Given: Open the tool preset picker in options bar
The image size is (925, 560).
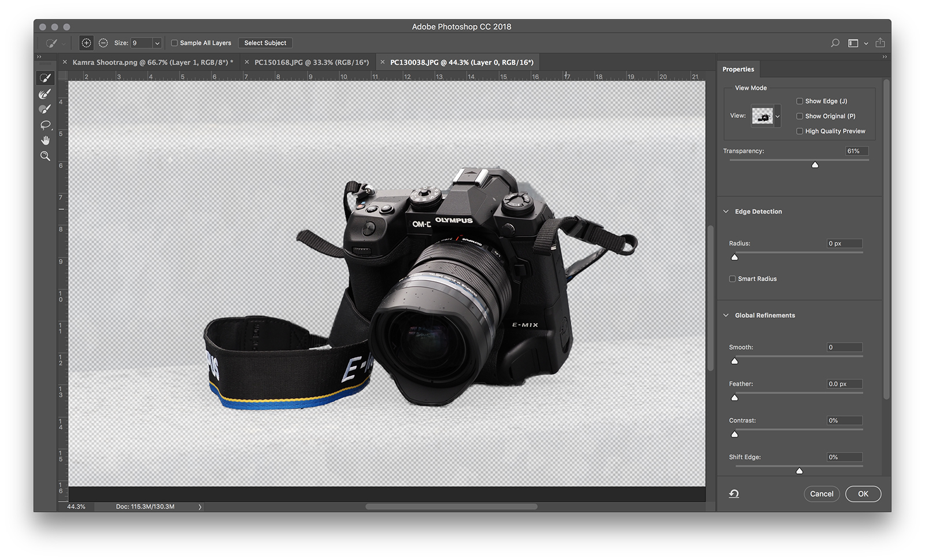Looking at the screenshot, I should (x=55, y=43).
